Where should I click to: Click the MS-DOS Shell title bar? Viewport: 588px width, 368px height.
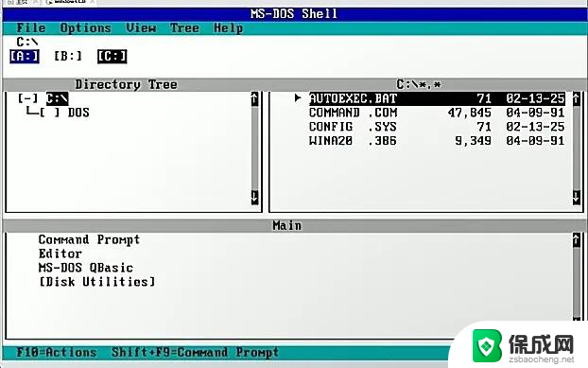coord(294,14)
